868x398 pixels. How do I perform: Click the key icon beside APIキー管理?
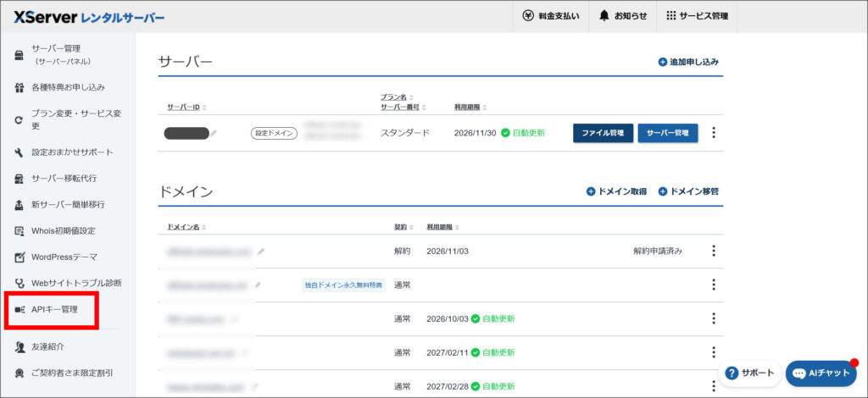click(x=19, y=310)
